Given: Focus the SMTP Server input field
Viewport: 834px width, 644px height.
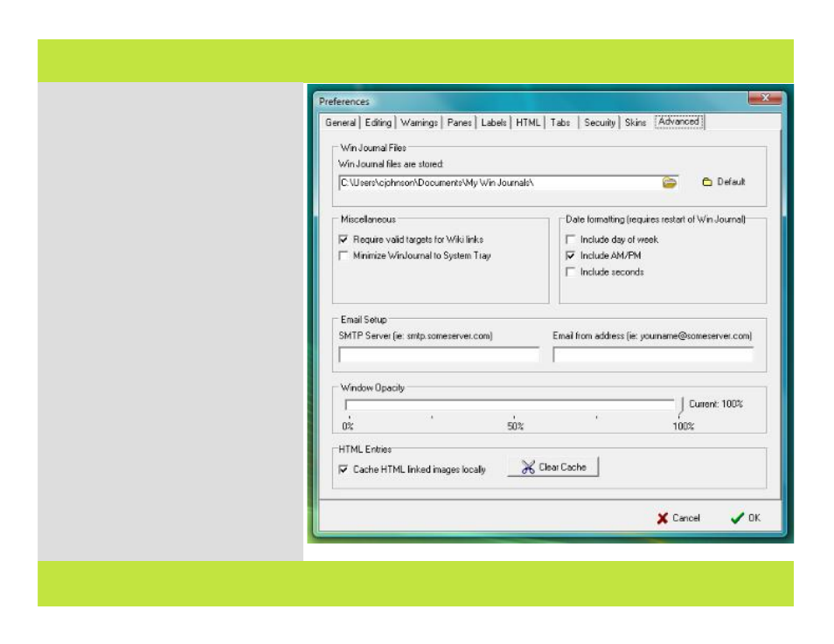Looking at the screenshot, I should [x=439, y=355].
